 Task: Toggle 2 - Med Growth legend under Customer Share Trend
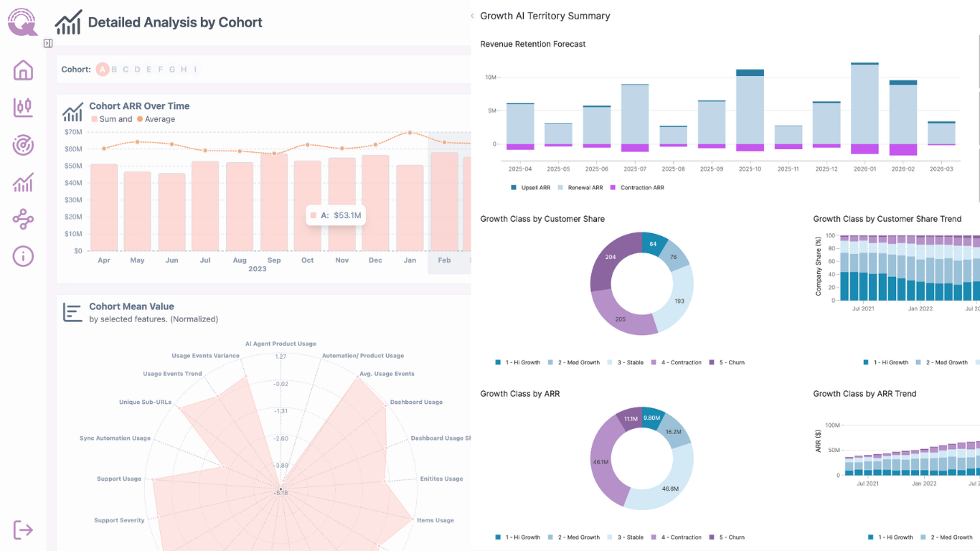tap(941, 362)
